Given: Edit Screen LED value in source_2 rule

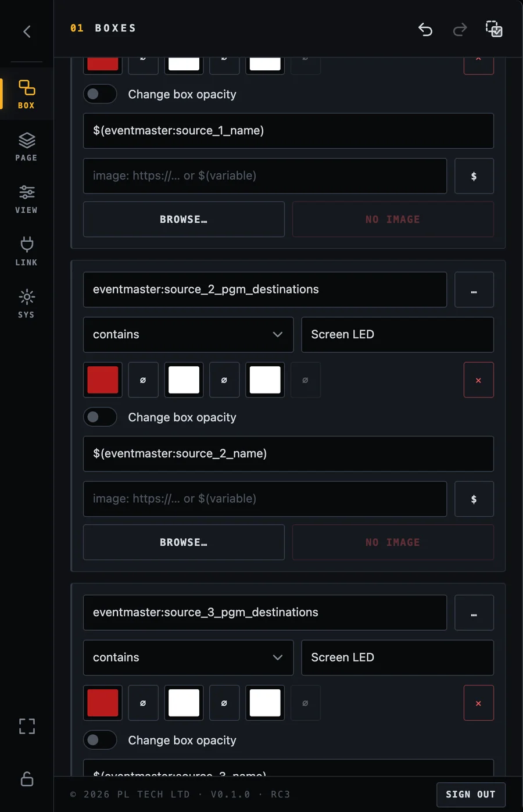Looking at the screenshot, I should (397, 334).
